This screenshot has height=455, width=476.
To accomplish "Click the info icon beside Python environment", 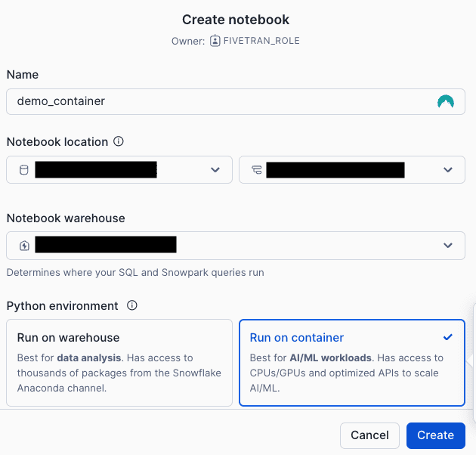I will (x=132, y=306).
